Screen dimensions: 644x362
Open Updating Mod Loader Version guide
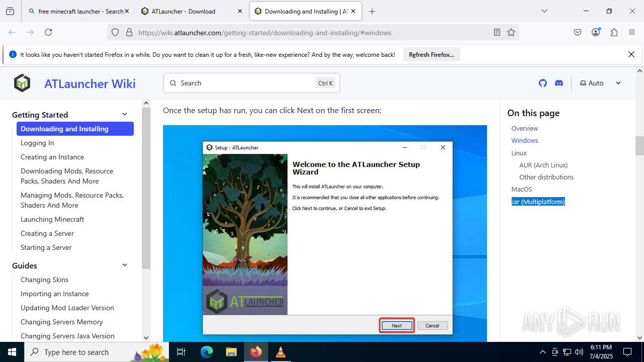coord(67,308)
